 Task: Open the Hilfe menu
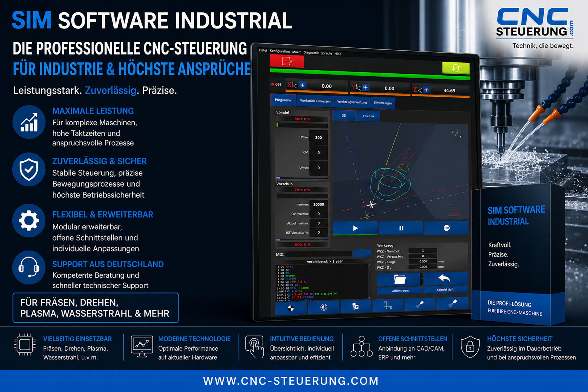pyautogui.click(x=338, y=54)
